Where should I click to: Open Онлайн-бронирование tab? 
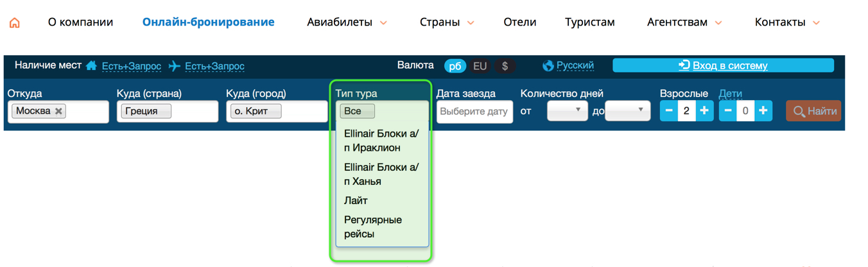tap(208, 22)
